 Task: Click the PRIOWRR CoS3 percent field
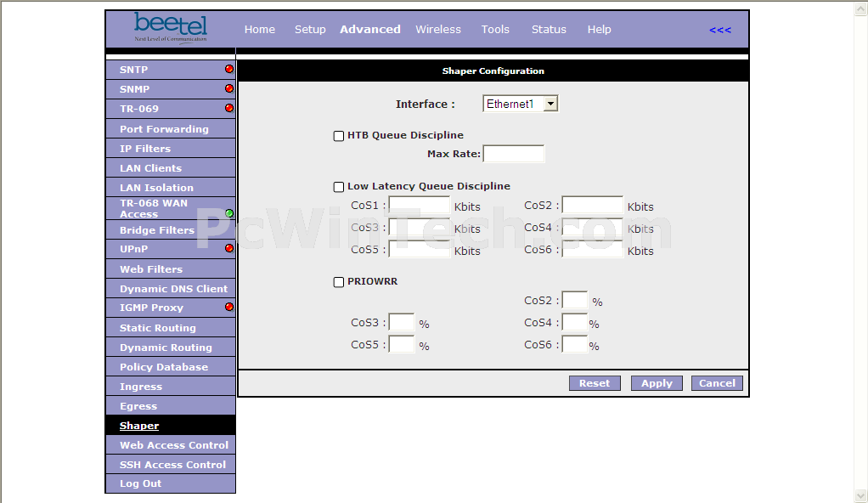click(x=402, y=322)
